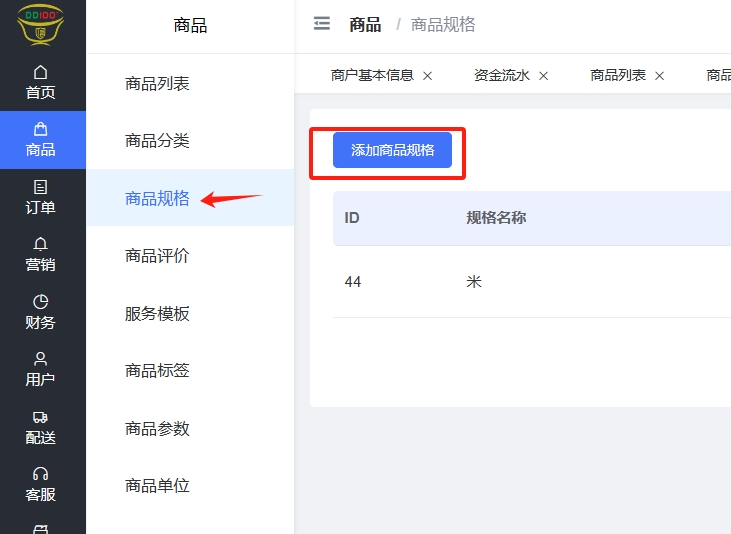
Task: Close the 商品列表 tab
Action: (x=660, y=76)
